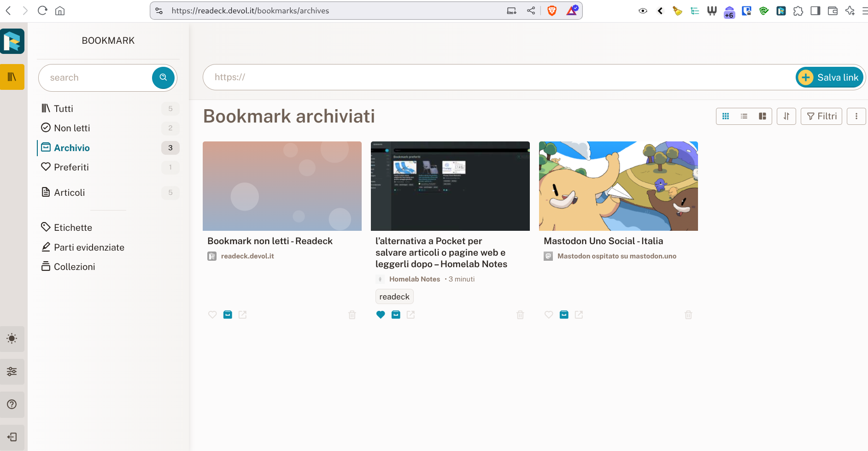The height and width of the screenshot is (451, 868).
Task: Open Tutti bookmarks list
Action: coord(108,109)
